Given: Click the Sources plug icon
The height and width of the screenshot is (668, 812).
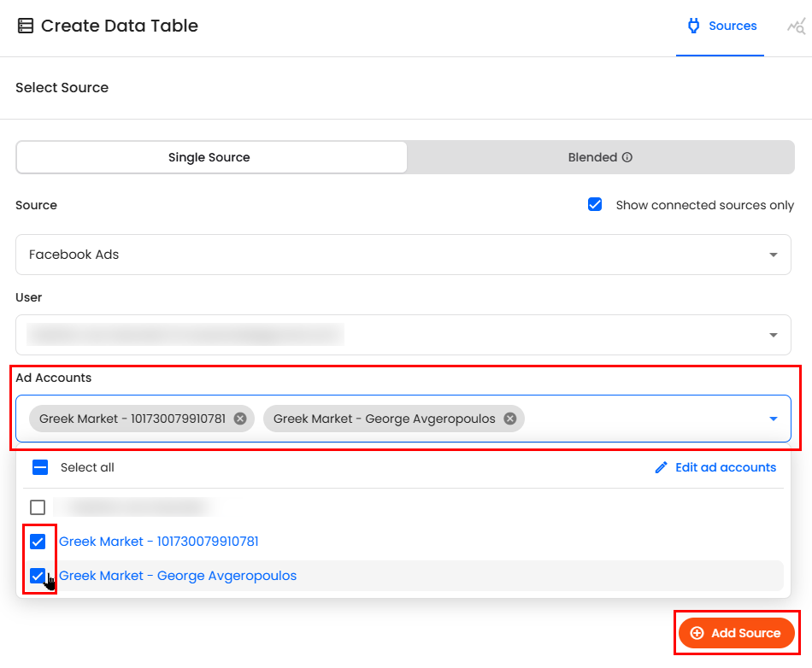Looking at the screenshot, I should pyautogui.click(x=694, y=26).
